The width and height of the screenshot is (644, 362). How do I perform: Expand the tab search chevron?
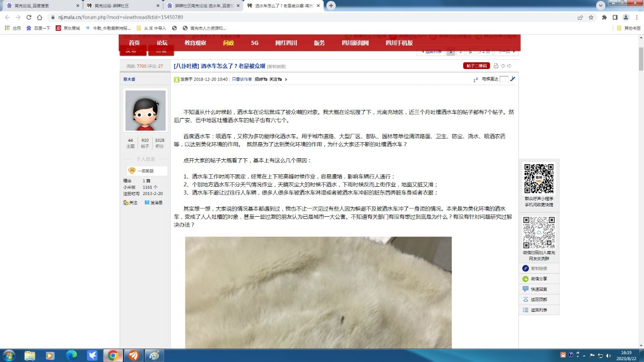pos(601,6)
